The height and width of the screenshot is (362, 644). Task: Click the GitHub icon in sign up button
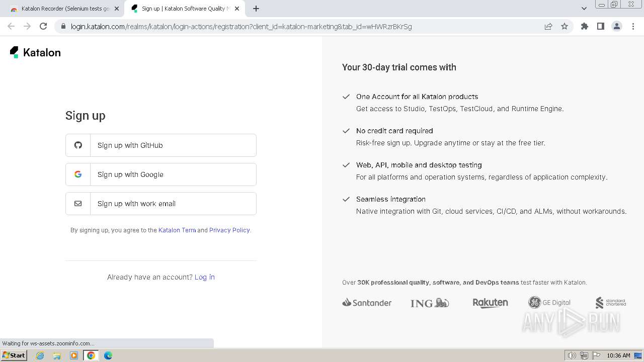pyautogui.click(x=78, y=145)
